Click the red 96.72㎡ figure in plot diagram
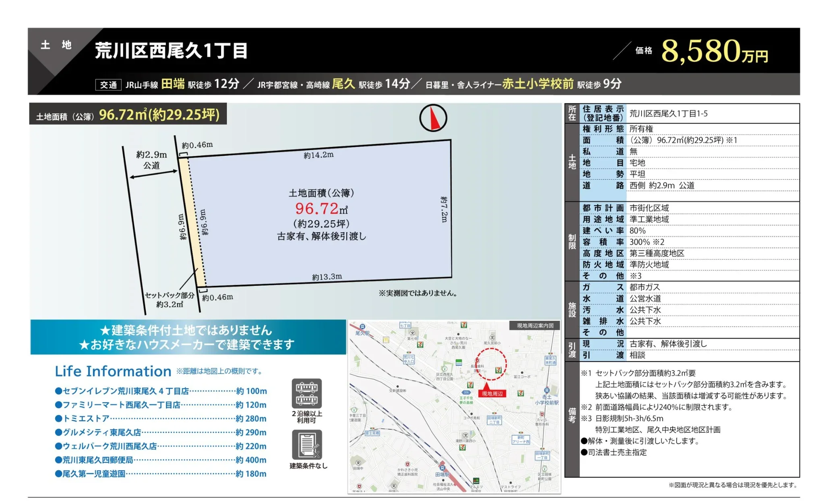The width and height of the screenshot is (828, 504). pyautogui.click(x=321, y=209)
